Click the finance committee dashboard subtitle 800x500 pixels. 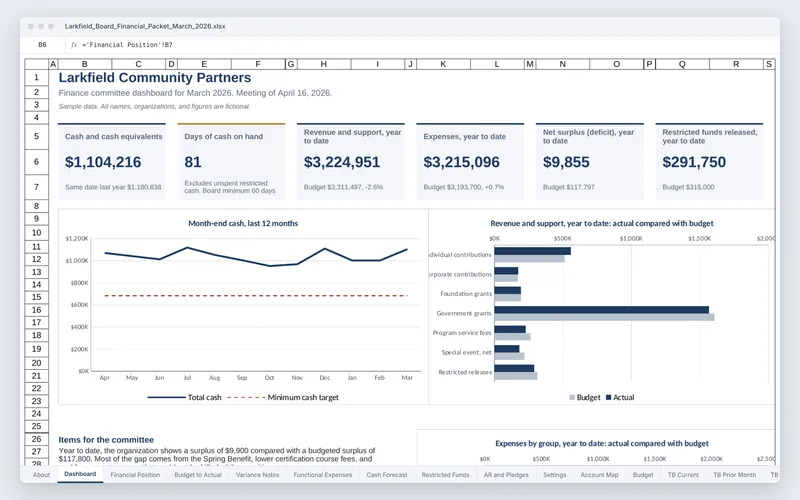tap(195, 93)
